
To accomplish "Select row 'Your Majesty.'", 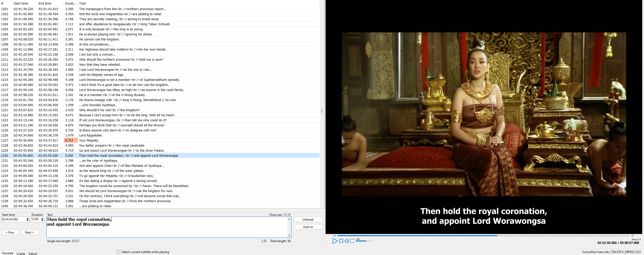I will point(160,140).
